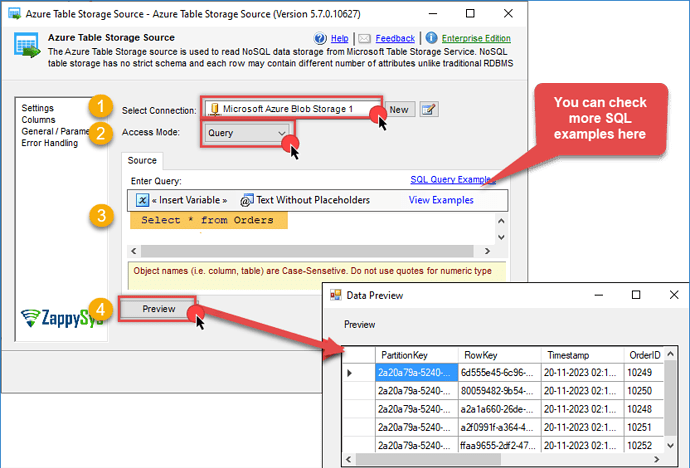Click « Insert Variable » toolbar item
The width and height of the screenshot is (690, 468).
tap(182, 200)
